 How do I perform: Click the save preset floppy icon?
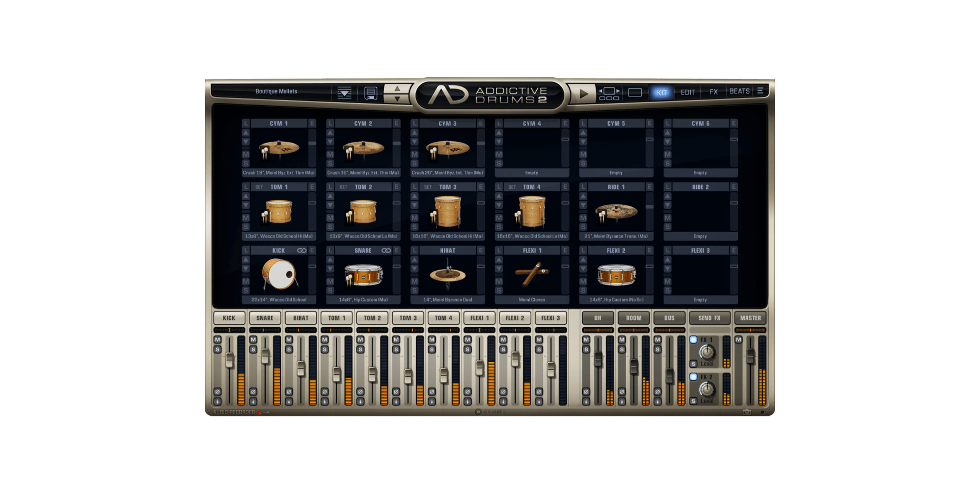point(370,93)
